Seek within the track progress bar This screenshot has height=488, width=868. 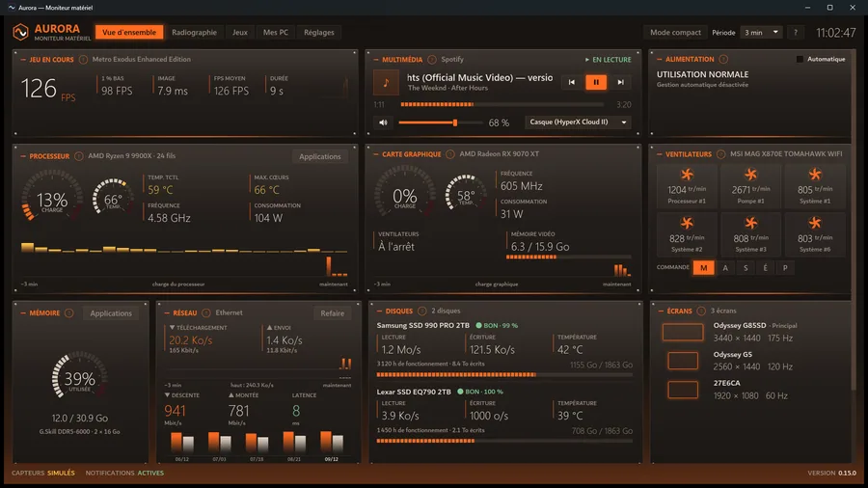pyautogui.click(x=504, y=104)
